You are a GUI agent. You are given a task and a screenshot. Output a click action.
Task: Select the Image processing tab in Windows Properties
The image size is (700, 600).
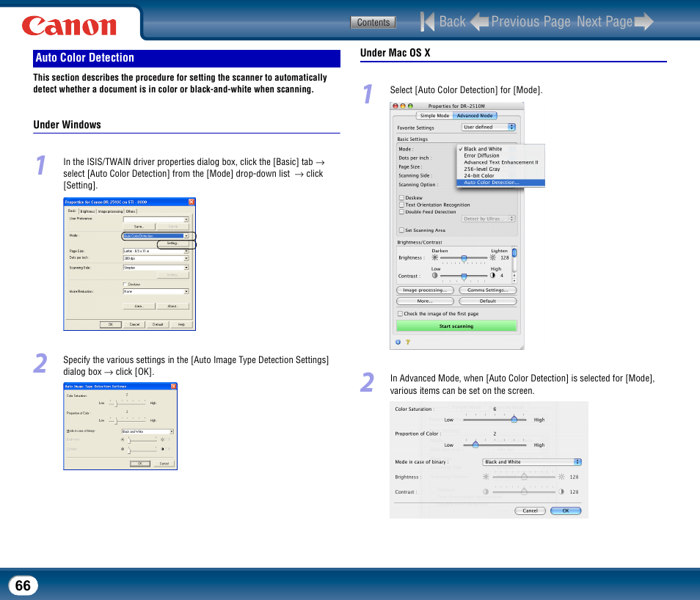click(110, 211)
